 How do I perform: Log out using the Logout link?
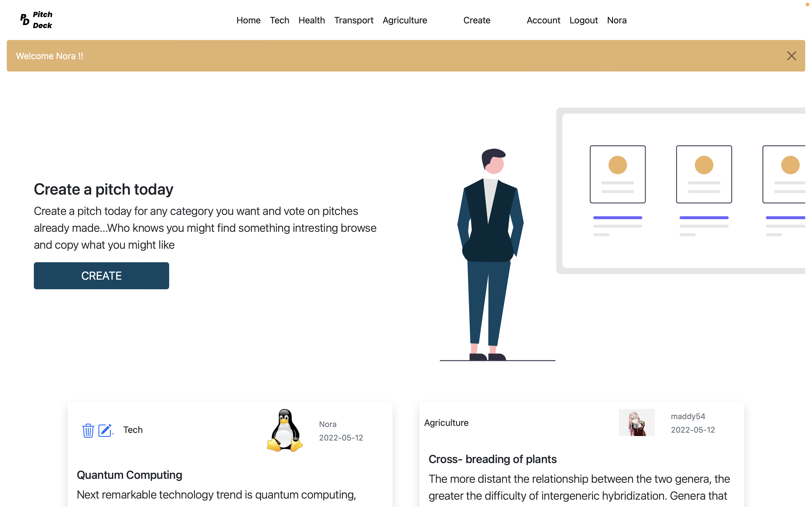(584, 20)
